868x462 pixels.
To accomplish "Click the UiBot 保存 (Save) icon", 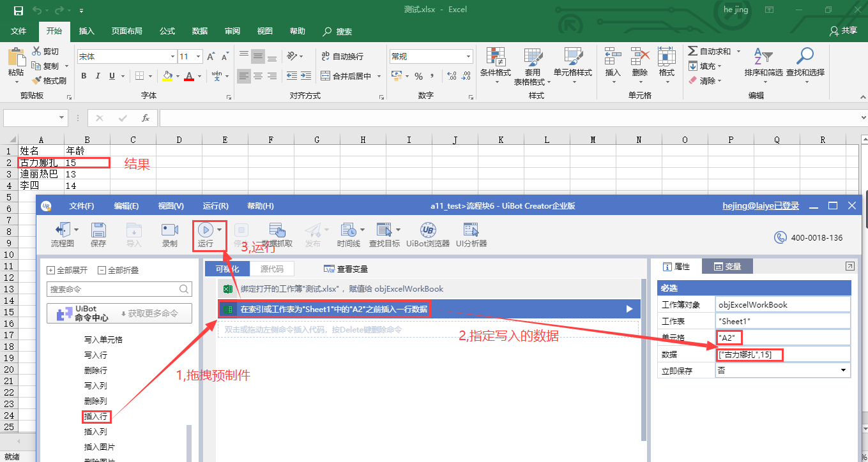I will [98, 231].
